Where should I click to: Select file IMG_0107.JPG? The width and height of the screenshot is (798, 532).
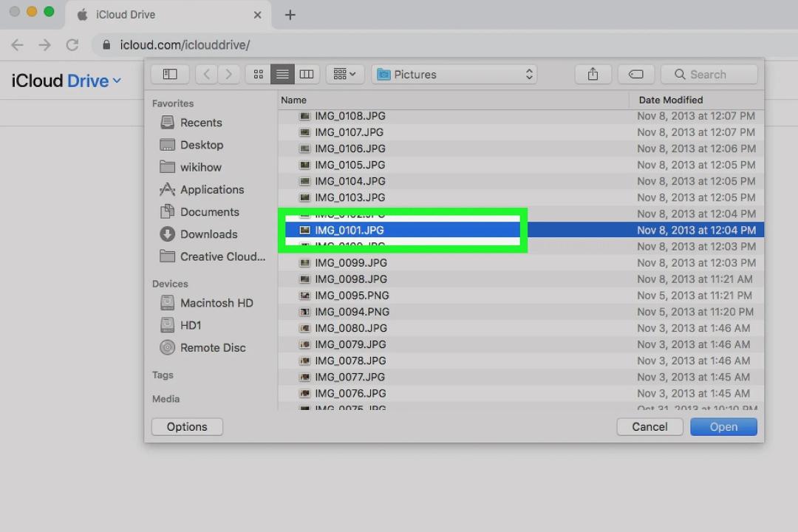[521, 132]
